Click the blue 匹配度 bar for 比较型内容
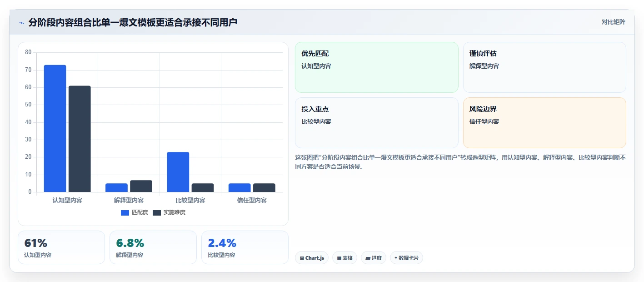Image resolution: width=644 pixels, height=282 pixels. coord(178,172)
